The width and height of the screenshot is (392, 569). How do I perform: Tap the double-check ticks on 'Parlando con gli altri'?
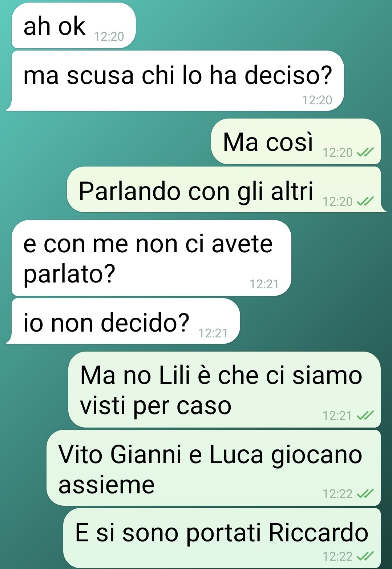[365, 201]
